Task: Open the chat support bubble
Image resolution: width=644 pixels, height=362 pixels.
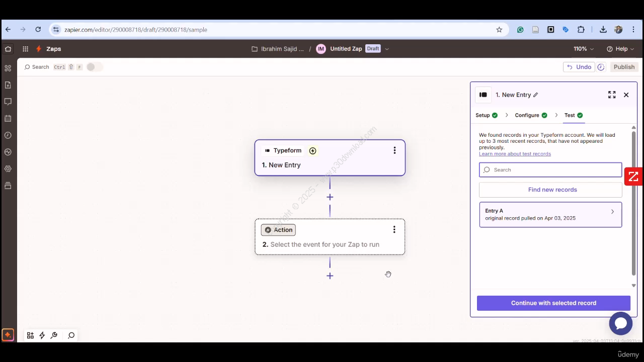Action: pyautogui.click(x=621, y=323)
